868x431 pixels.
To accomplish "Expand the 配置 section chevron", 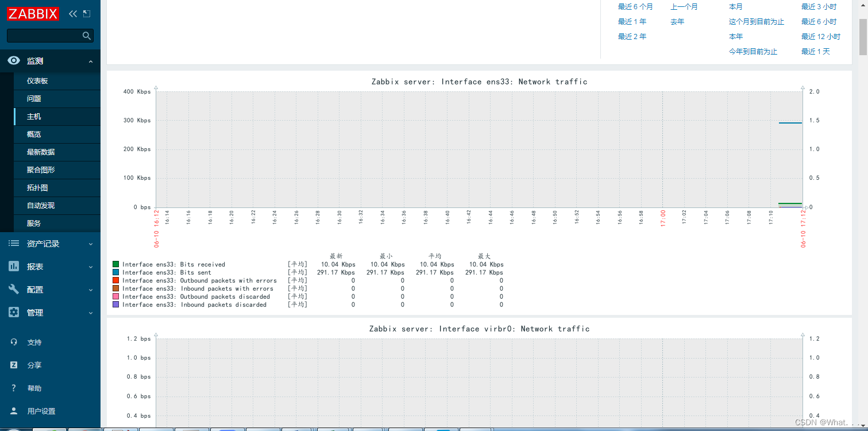I will 91,290.
